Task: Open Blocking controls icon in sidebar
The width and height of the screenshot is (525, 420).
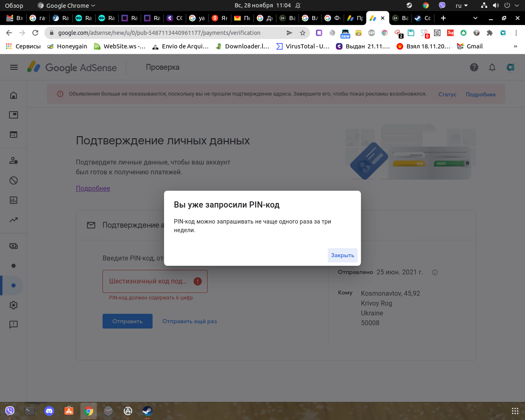Action: [x=14, y=180]
